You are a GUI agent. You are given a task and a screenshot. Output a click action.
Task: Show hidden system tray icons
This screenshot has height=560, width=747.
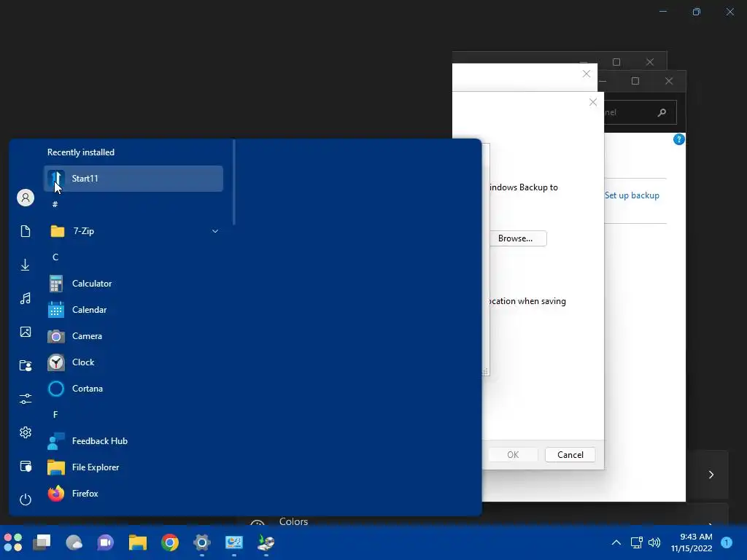click(616, 542)
